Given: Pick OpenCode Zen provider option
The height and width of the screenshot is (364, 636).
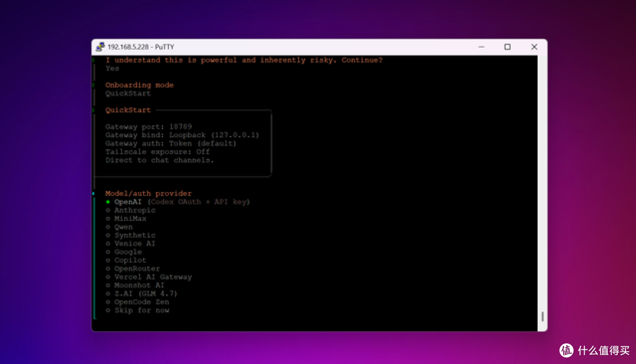Looking at the screenshot, I should point(137,302).
